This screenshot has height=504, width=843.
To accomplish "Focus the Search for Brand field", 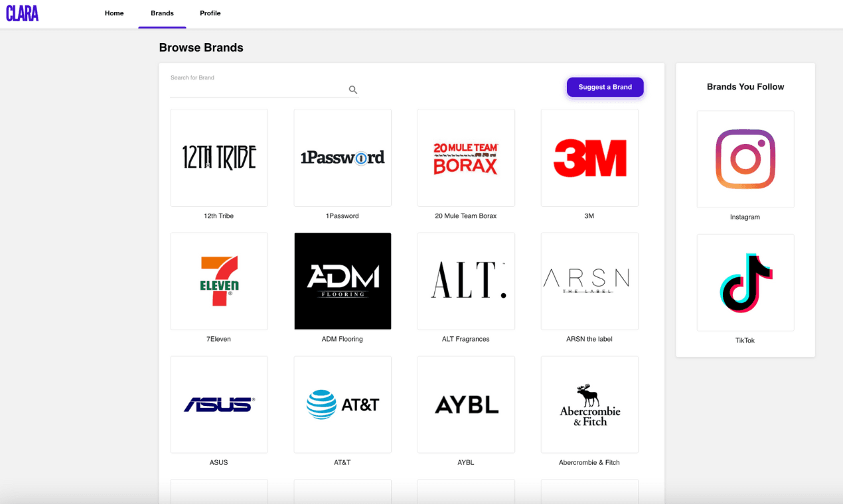I will pyautogui.click(x=264, y=86).
